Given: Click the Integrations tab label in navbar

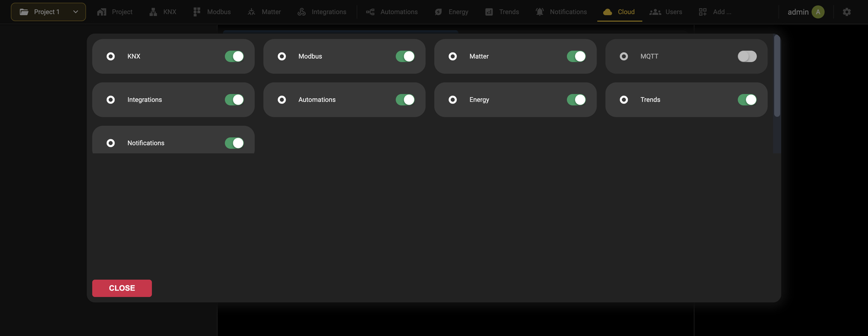Looking at the screenshot, I should point(329,12).
